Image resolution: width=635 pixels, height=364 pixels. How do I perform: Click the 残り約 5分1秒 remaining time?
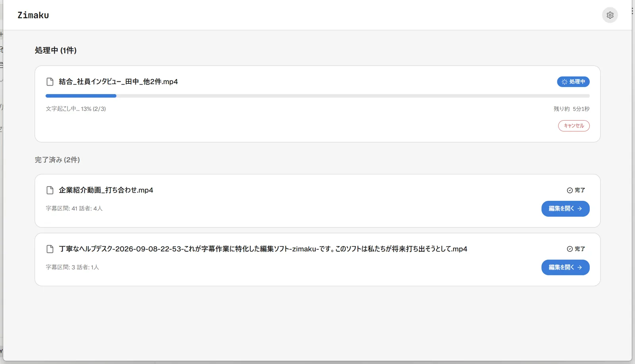point(571,109)
